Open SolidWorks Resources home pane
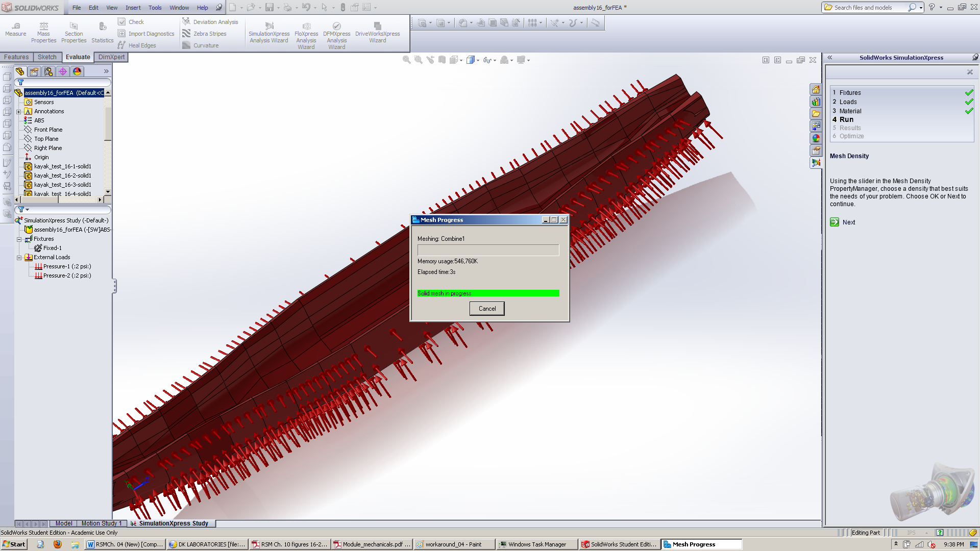Image resolution: width=980 pixels, height=551 pixels. (816, 90)
